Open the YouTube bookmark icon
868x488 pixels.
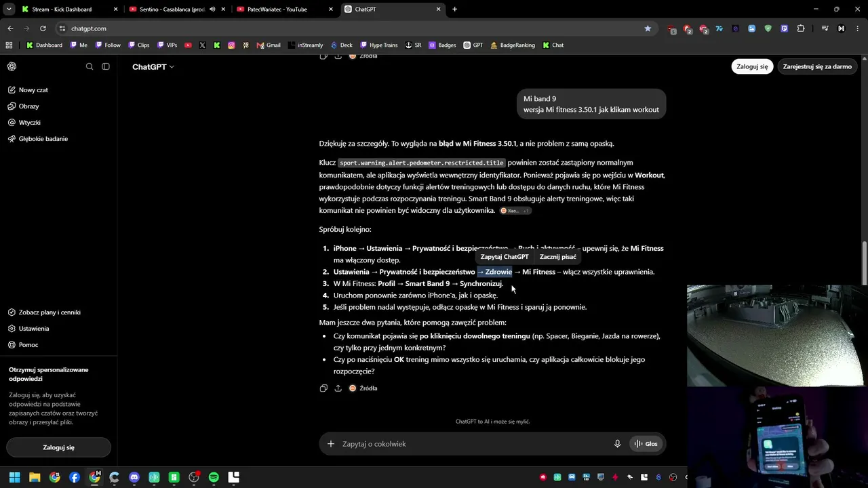pos(189,45)
